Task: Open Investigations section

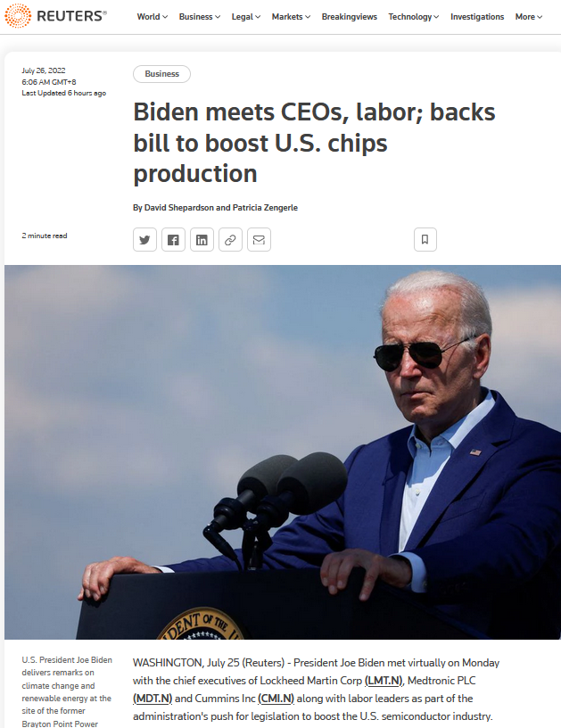Action: point(477,17)
